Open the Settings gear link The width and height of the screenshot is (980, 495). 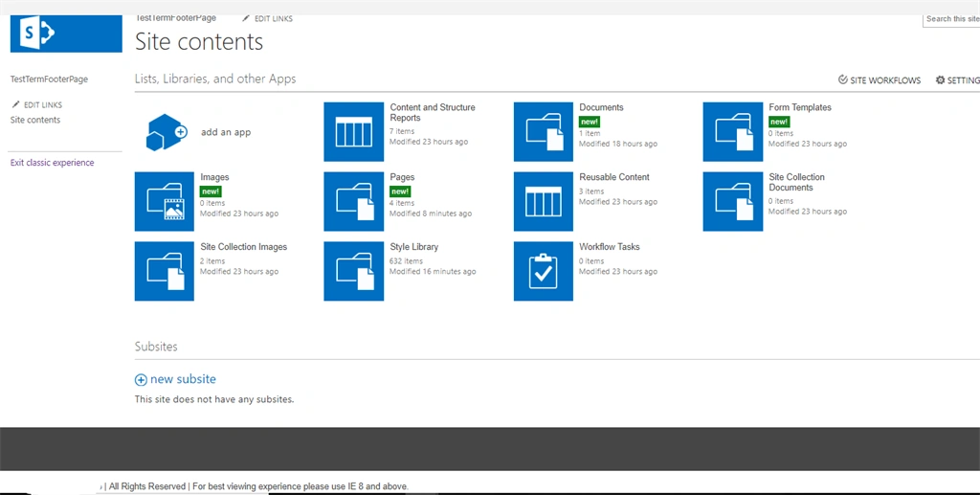(x=957, y=80)
